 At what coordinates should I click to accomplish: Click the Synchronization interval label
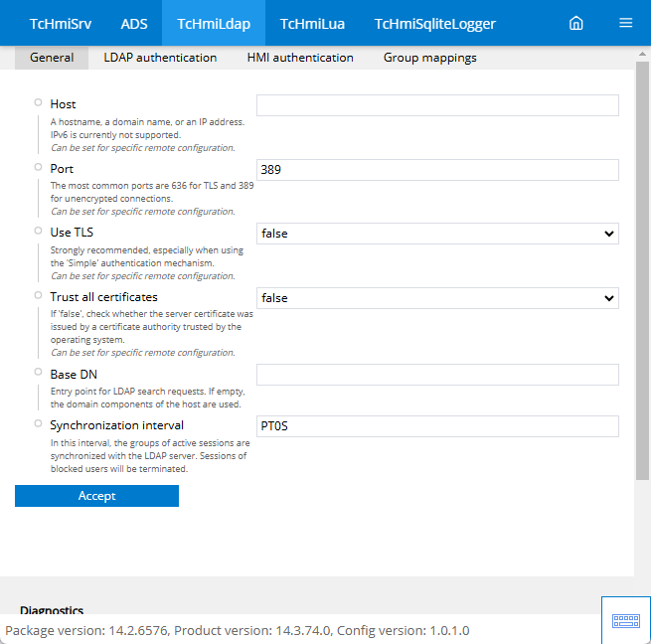pos(116,425)
